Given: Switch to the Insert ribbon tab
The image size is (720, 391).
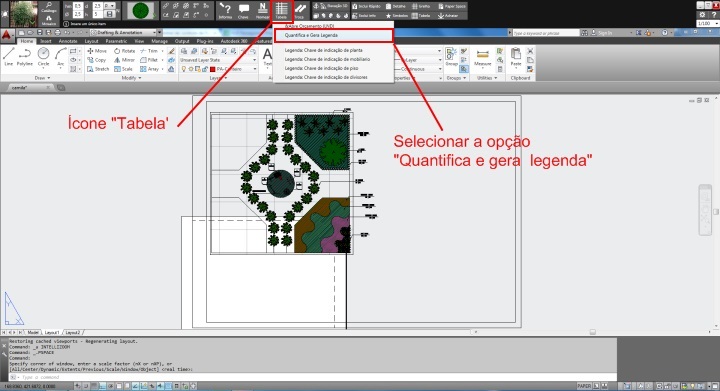Looking at the screenshot, I should (x=46, y=41).
